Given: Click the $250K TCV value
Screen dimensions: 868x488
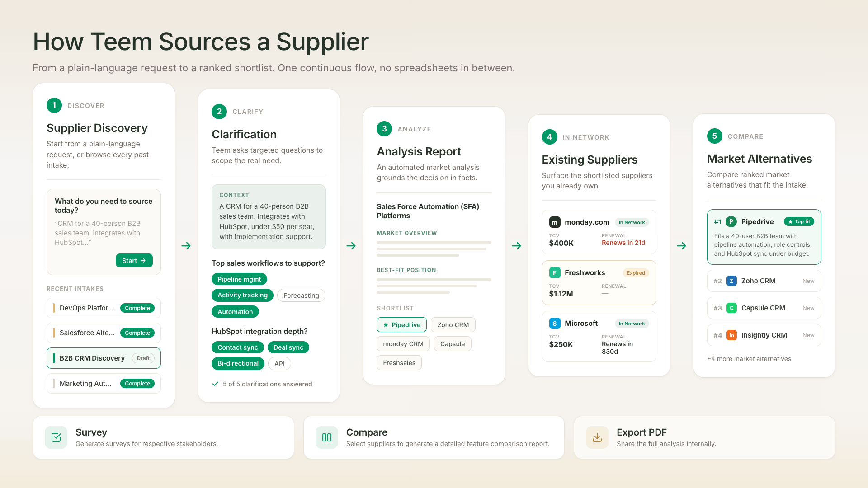Looking at the screenshot, I should click(561, 344).
